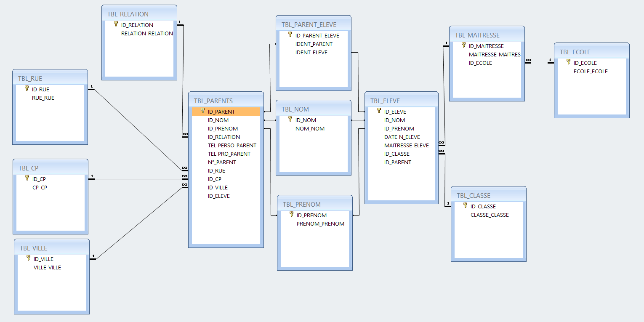Select the TBL_ECOLE table header

point(592,52)
